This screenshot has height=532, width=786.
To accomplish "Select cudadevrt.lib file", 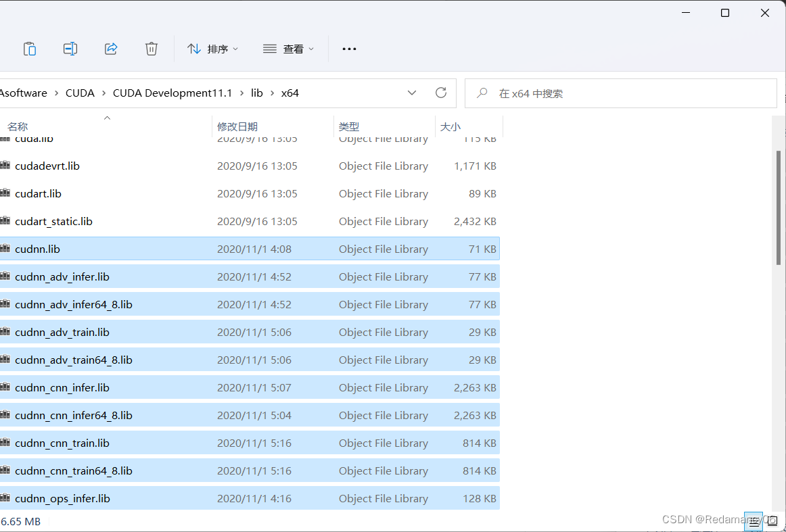I will (250, 166).
